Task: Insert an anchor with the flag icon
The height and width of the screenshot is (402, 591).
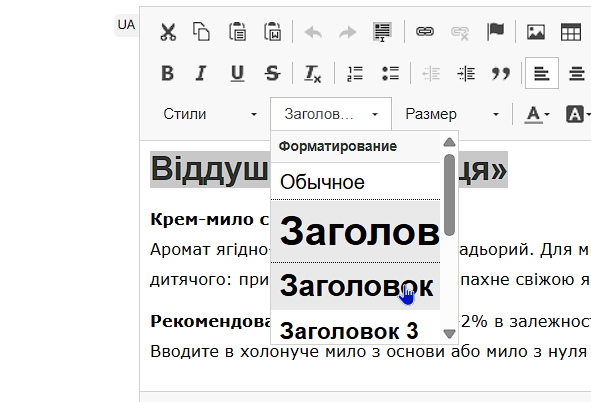Action: click(495, 32)
